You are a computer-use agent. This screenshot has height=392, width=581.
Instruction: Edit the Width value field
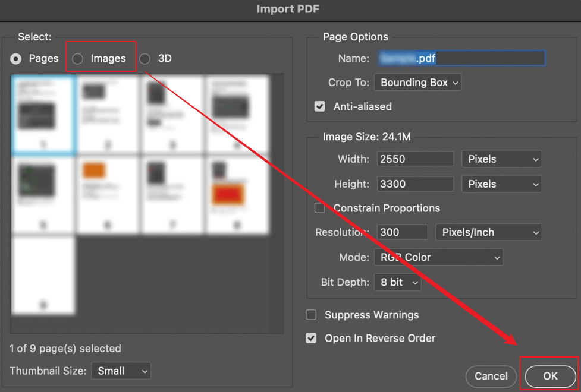click(x=414, y=159)
